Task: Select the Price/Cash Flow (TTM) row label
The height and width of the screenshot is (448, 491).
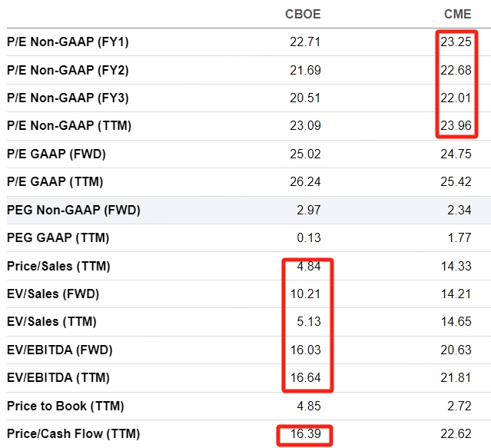Action: coord(73,434)
